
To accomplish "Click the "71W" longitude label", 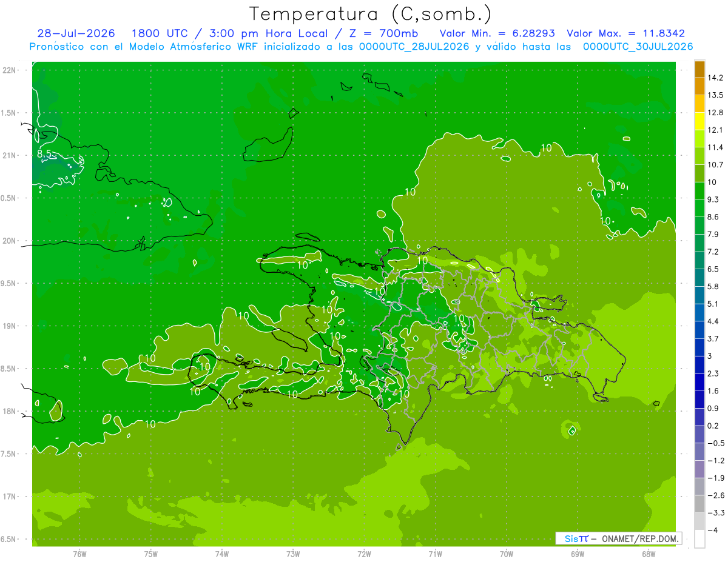I will coord(435,554).
